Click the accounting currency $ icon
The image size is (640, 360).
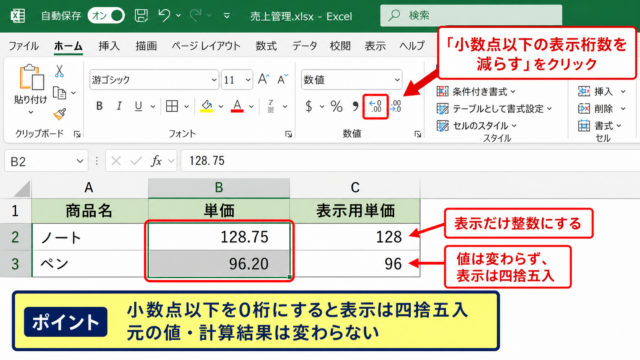(309, 107)
